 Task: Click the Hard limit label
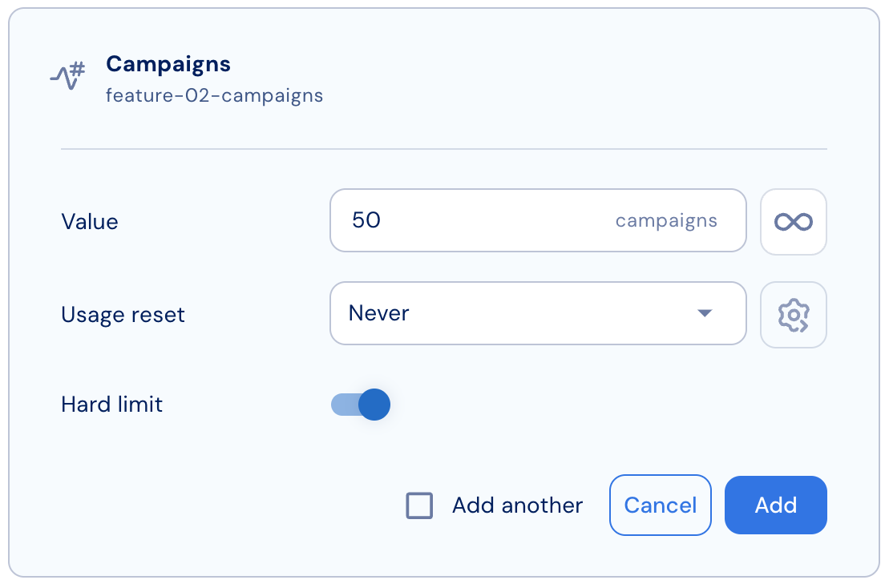111,404
